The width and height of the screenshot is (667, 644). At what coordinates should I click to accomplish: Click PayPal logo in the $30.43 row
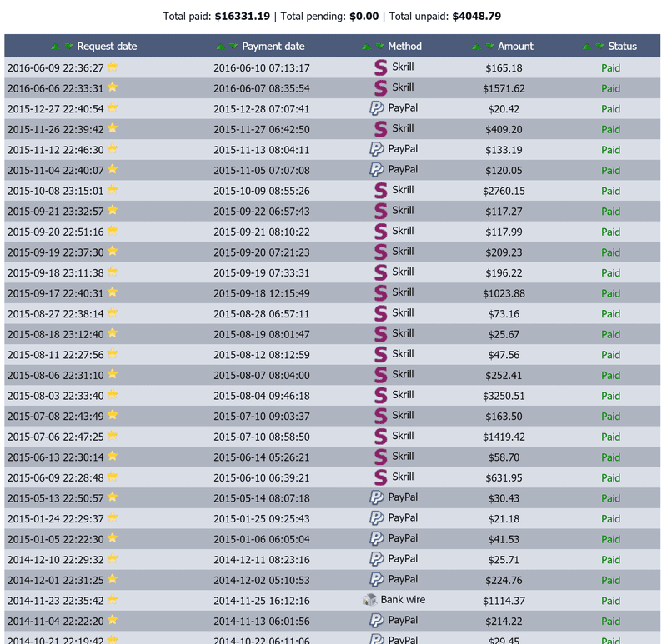coord(377,497)
